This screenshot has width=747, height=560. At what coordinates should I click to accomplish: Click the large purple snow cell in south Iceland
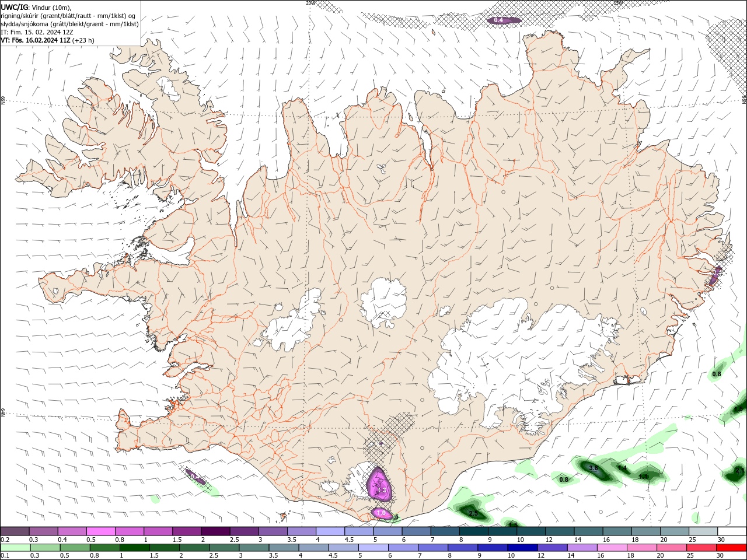(379, 484)
